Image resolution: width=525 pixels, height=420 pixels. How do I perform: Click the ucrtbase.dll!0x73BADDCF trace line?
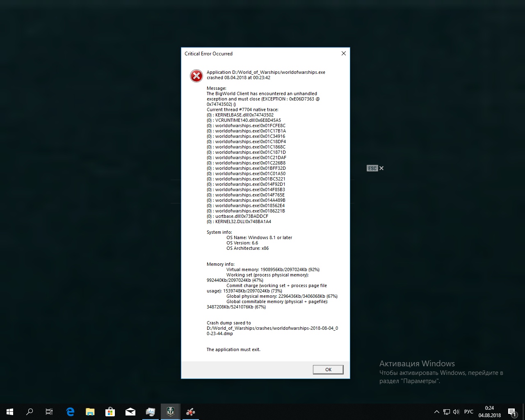pyautogui.click(x=237, y=216)
